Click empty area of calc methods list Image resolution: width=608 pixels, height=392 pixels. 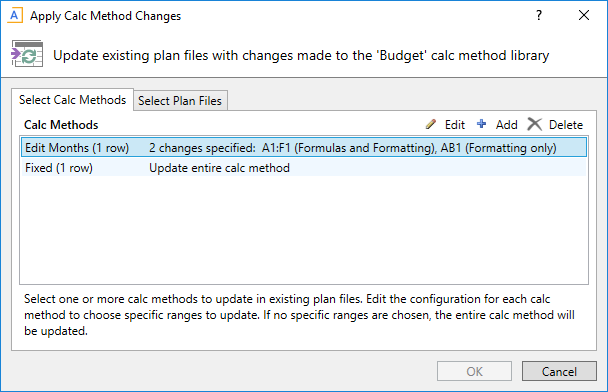click(304, 230)
